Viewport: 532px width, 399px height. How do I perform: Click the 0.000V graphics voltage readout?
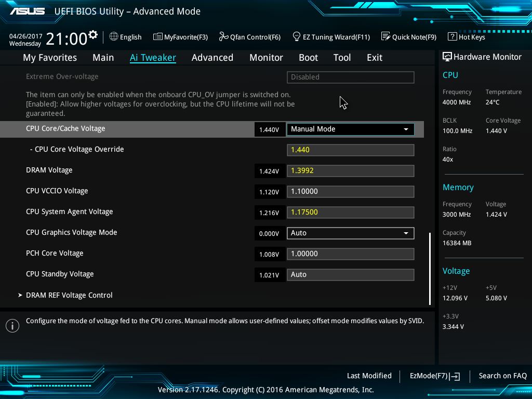tap(270, 233)
